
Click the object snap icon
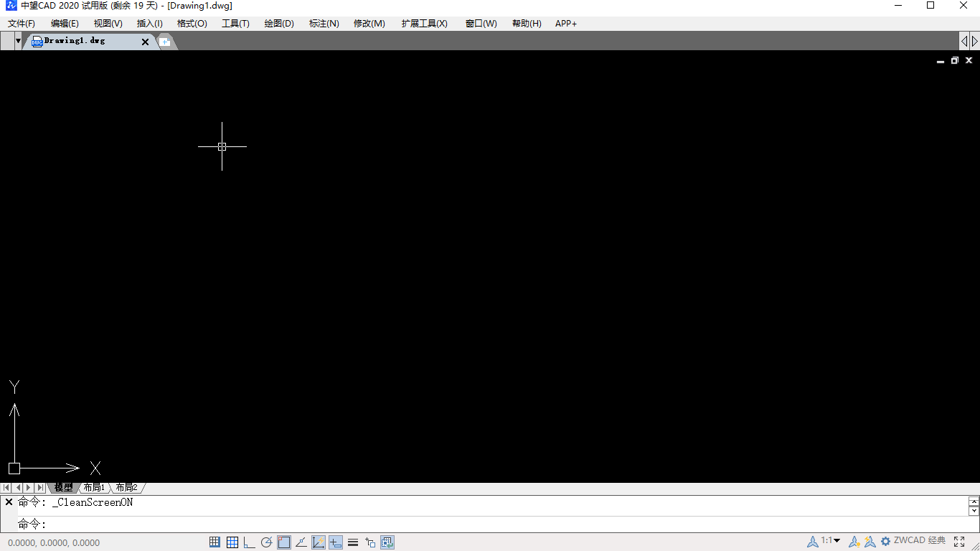(x=284, y=542)
